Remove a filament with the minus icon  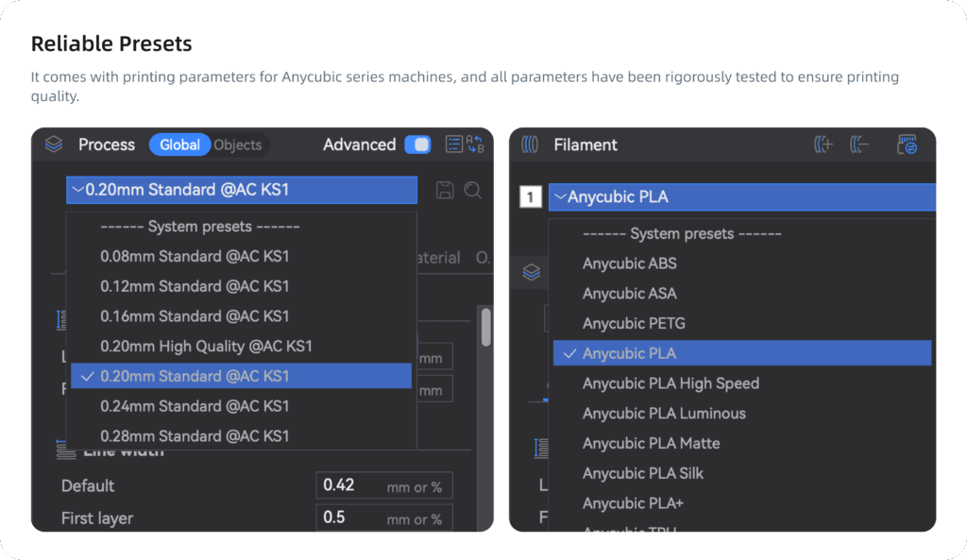click(857, 144)
